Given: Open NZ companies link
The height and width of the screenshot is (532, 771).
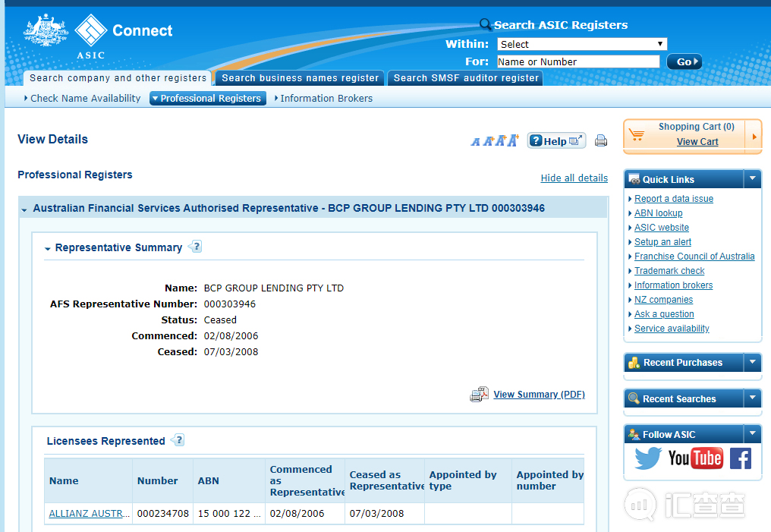Looking at the screenshot, I should (663, 300).
